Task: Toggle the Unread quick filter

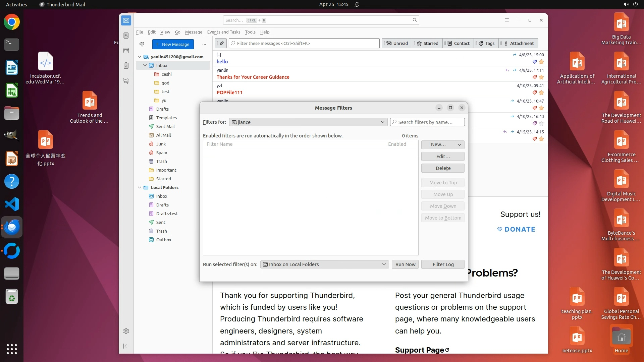Action: coord(397,43)
